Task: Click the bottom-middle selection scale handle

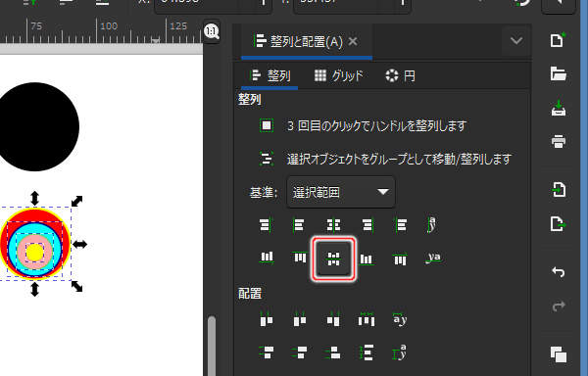Action: [x=34, y=290]
